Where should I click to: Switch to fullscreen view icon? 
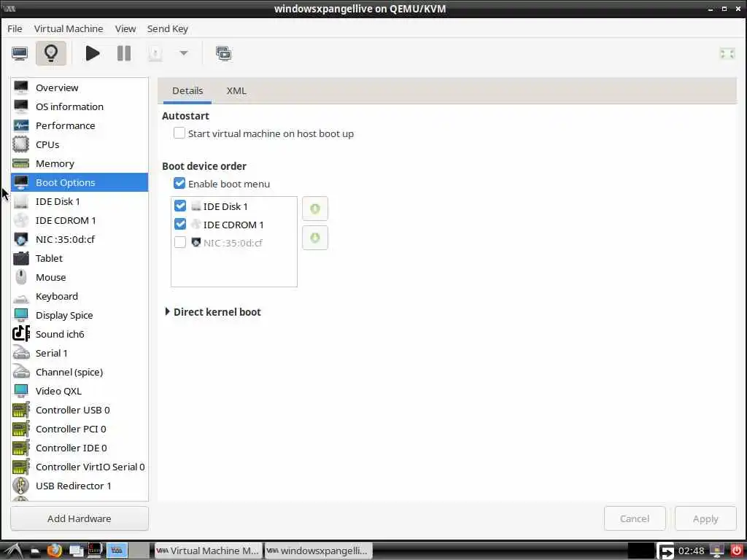(727, 54)
